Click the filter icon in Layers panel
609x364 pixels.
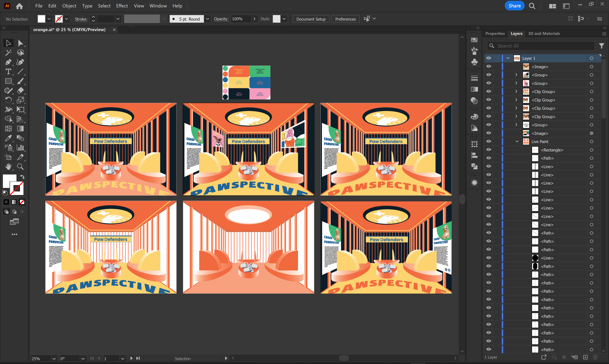coord(601,46)
